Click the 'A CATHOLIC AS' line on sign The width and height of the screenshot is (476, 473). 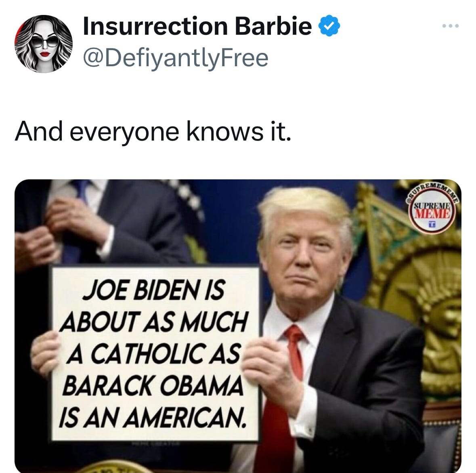(x=153, y=353)
